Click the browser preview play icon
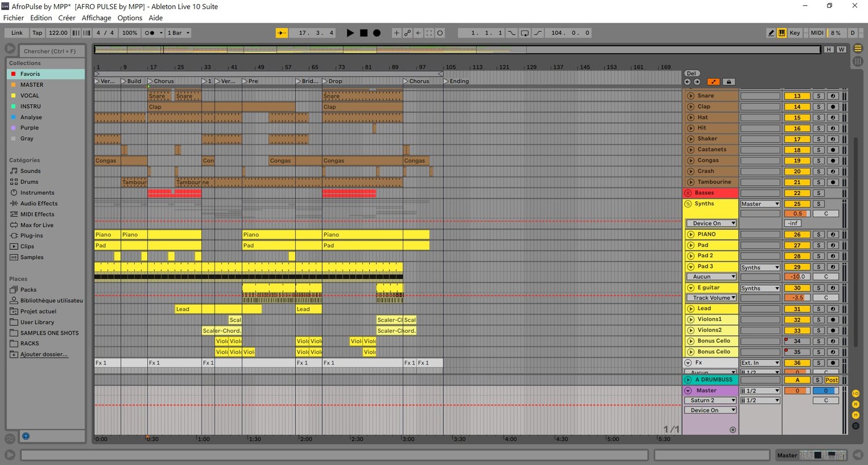This screenshot has height=465, width=868. coord(26,436)
